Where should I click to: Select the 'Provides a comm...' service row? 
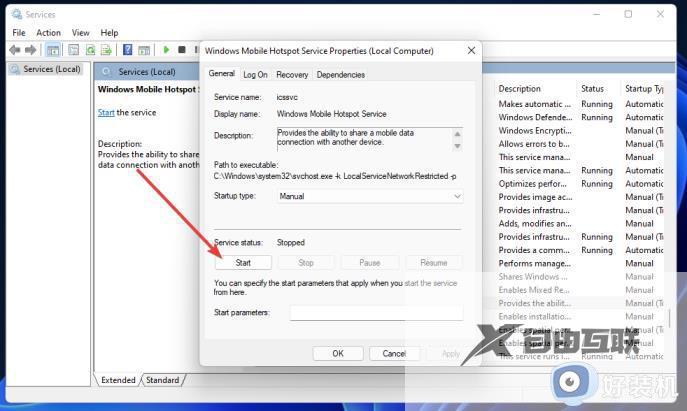[x=580, y=250]
